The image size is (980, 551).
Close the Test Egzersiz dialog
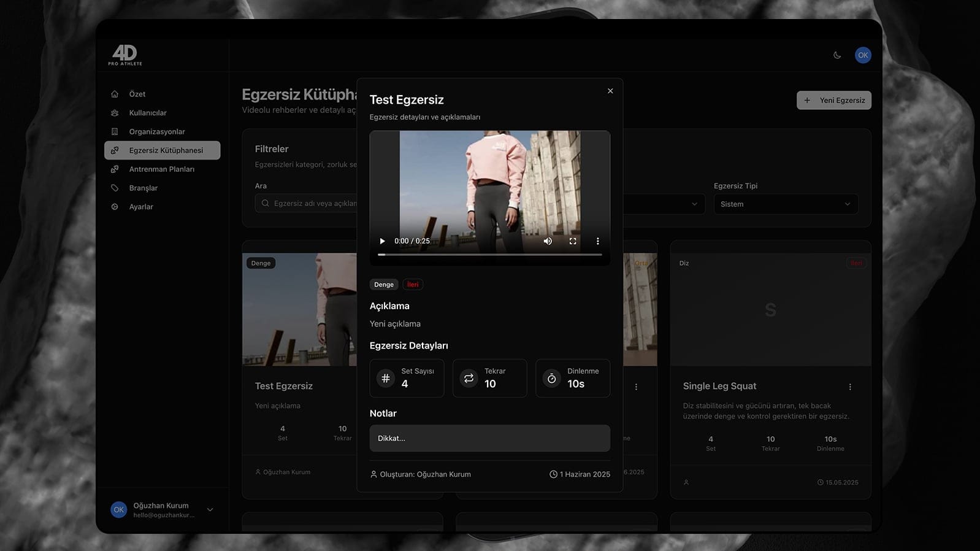tap(610, 91)
